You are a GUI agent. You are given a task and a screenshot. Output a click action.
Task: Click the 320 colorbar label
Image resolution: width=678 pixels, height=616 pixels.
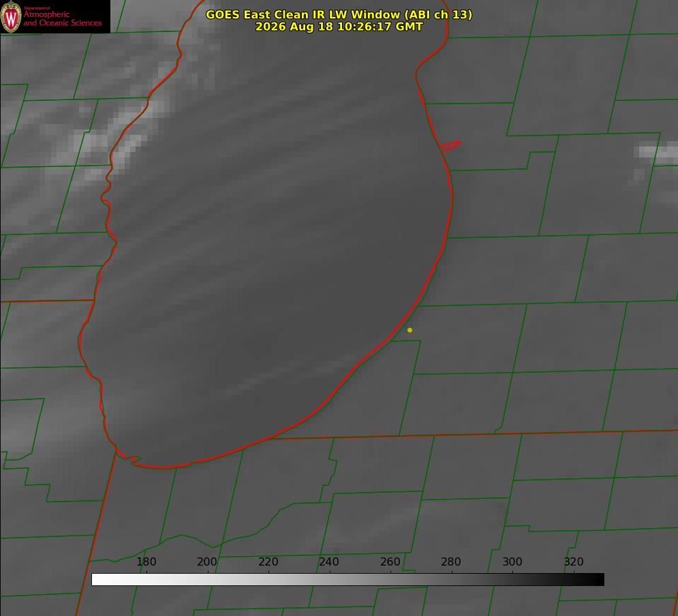(x=573, y=561)
